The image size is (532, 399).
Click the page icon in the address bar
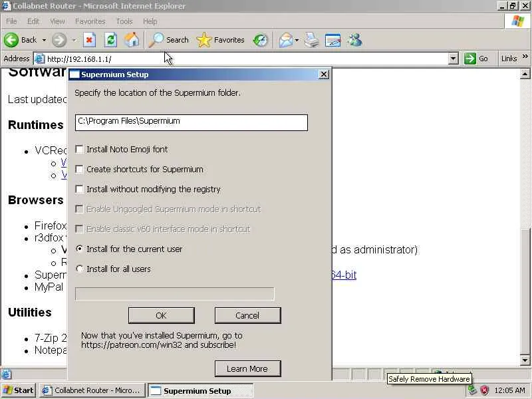(x=40, y=59)
